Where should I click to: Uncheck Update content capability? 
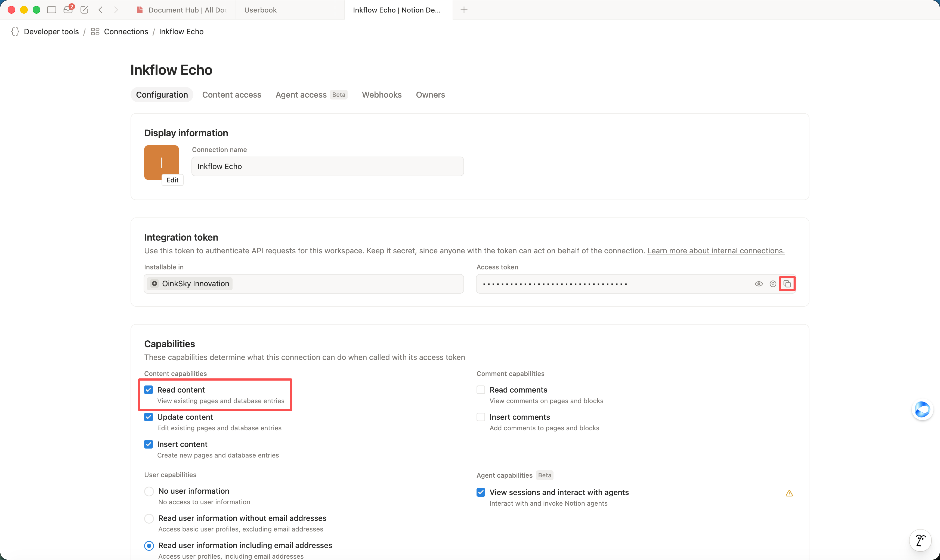click(x=148, y=417)
